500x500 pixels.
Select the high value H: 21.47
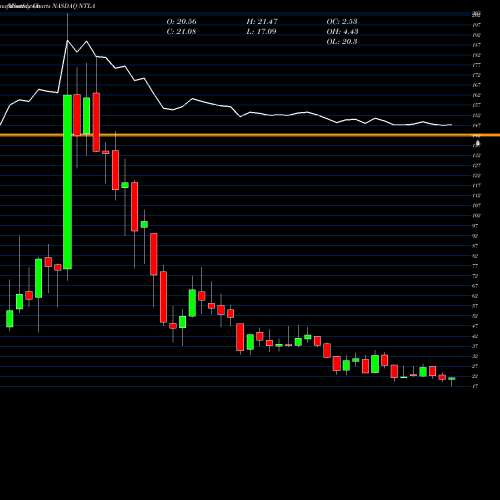(x=262, y=21)
